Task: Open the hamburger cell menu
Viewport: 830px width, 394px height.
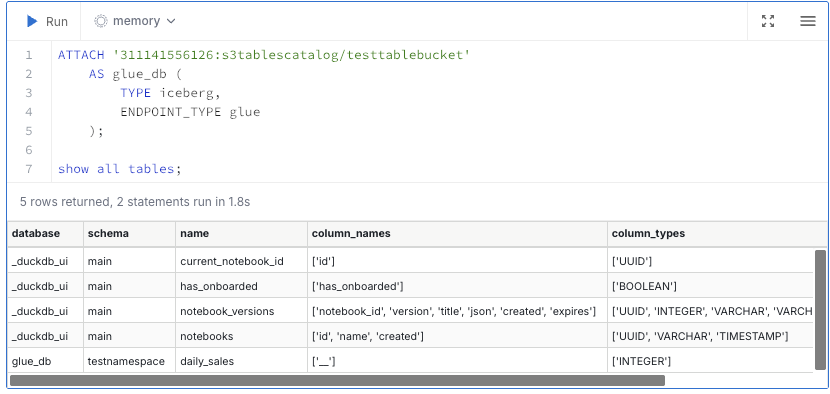Action: 807,21
